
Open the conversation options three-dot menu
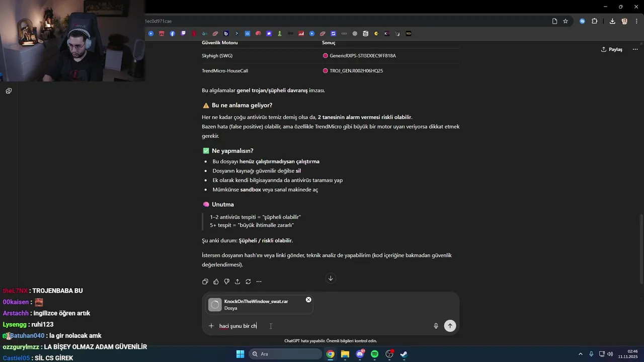(x=635, y=49)
